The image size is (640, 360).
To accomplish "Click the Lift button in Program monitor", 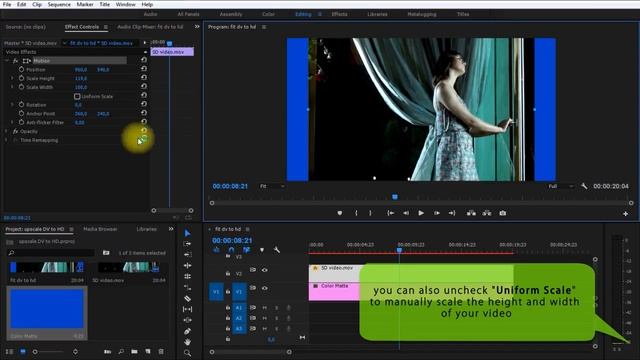I will 471,213.
